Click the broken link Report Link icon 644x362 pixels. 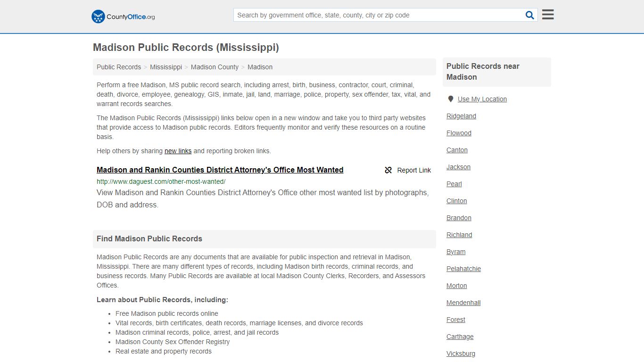[x=388, y=170]
